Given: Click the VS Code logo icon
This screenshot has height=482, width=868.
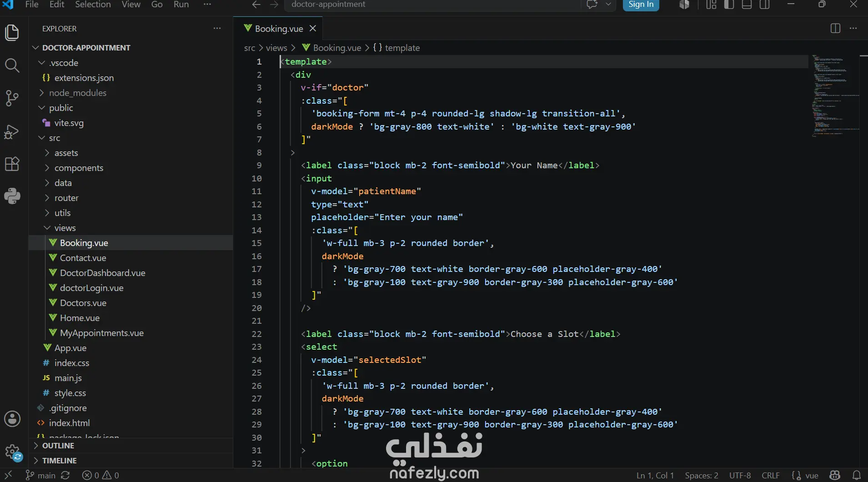Looking at the screenshot, I should [x=8, y=5].
